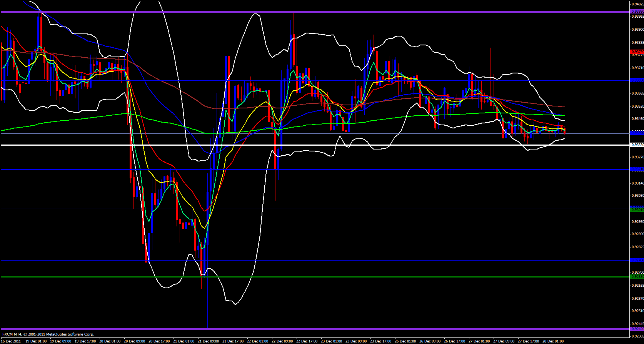644x344 pixels.
Task: Click the 27 Dec 17:00 time label
Action: (529, 341)
